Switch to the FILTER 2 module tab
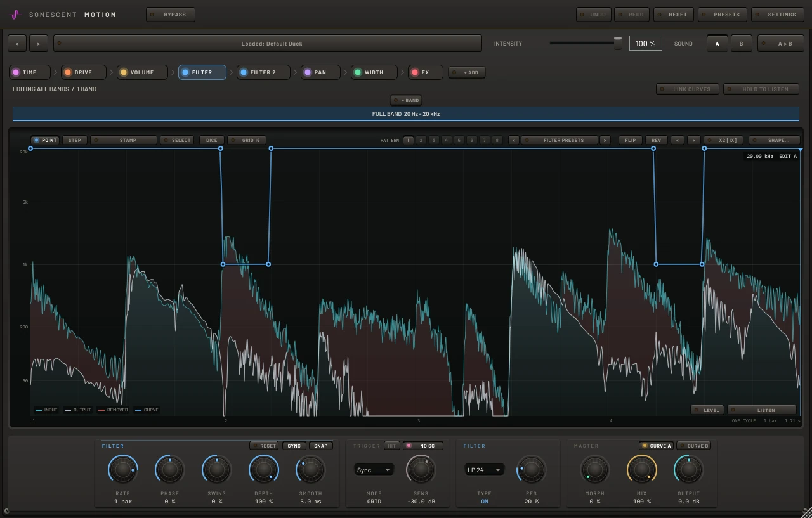 pyautogui.click(x=263, y=72)
